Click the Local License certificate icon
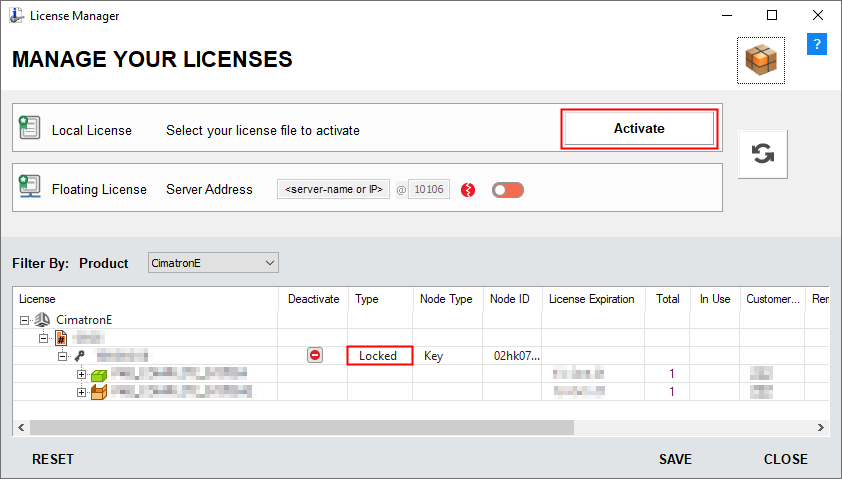 click(30, 127)
